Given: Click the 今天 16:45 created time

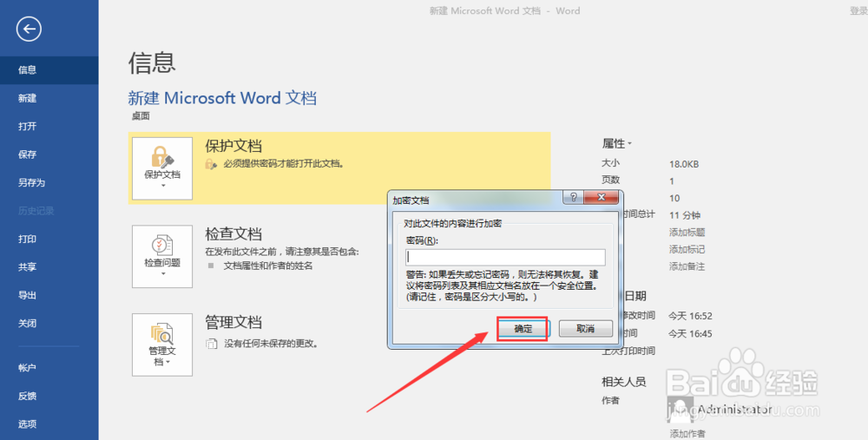Looking at the screenshot, I should [x=690, y=334].
